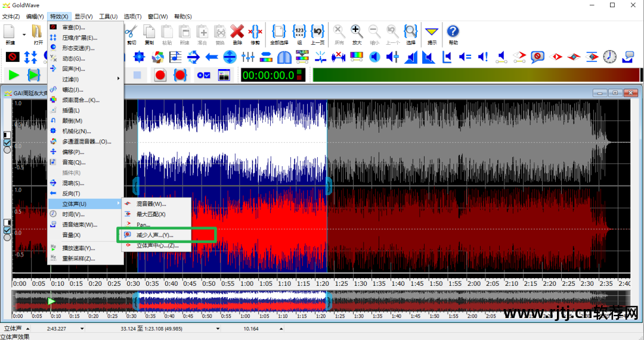Choose Reduce Vocals (减少人声) menu item

click(x=154, y=235)
